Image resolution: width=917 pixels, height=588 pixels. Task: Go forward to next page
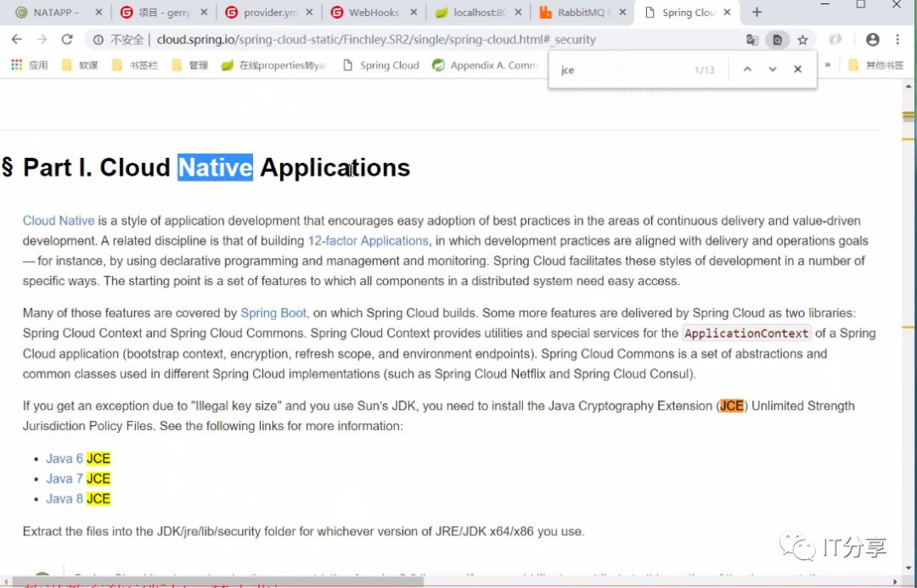42,39
